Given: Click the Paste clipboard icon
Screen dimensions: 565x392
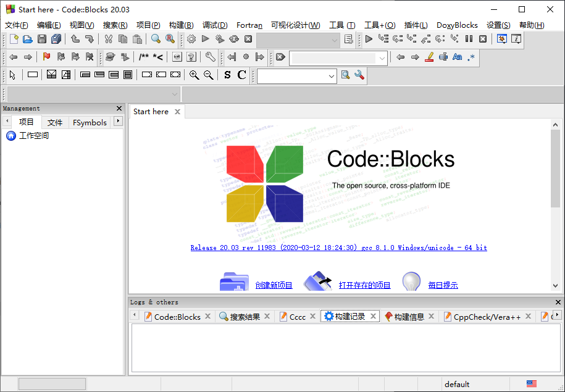Looking at the screenshot, I should coord(137,39).
